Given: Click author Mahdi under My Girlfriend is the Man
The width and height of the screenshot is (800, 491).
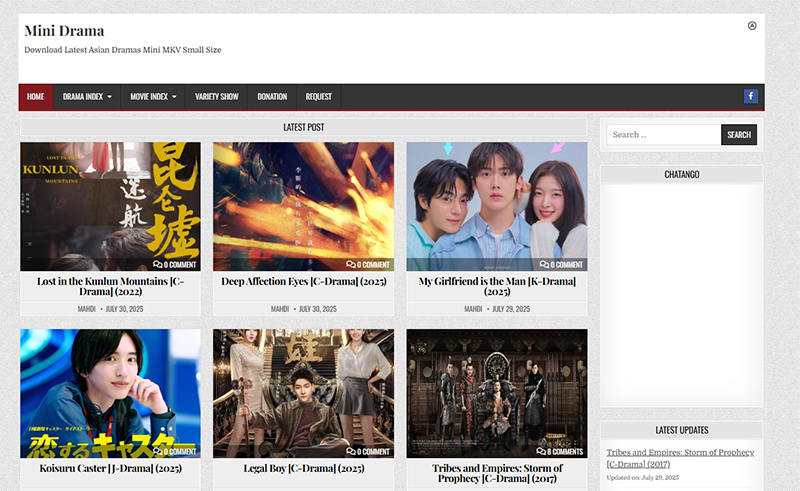Looking at the screenshot, I should coord(473,309).
